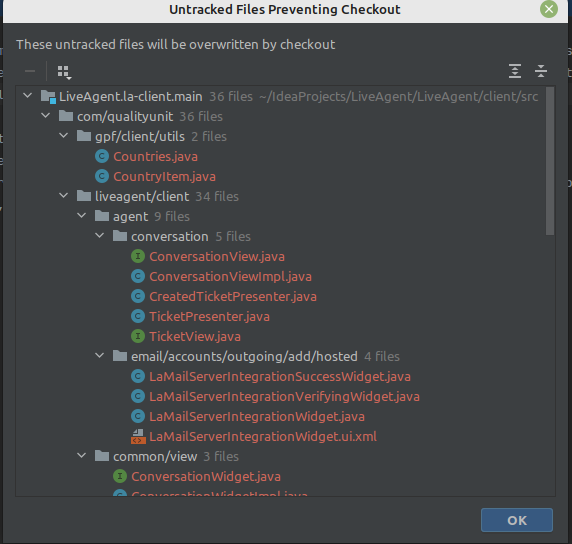This screenshot has height=544, width=572.
Task: Click the '~/IdeaProjects/LiveAgent/LiveAgent/client/src' path text
Action: click(399, 97)
